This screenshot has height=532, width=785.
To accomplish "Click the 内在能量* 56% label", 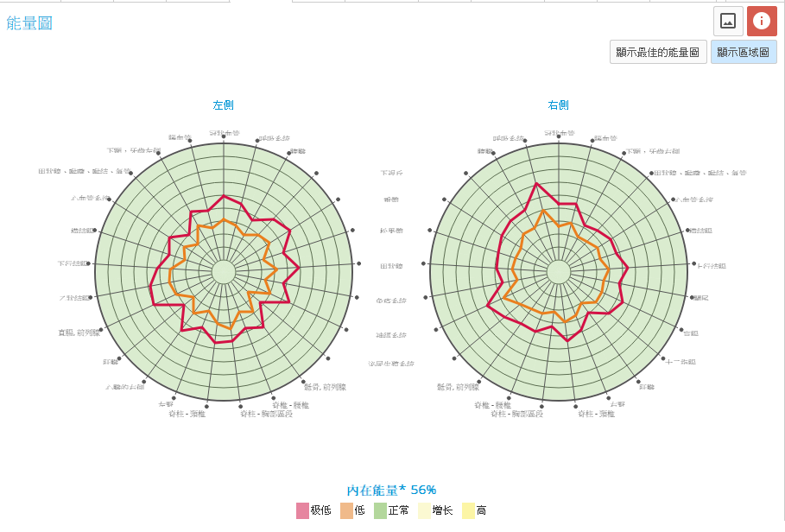I will pyautogui.click(x=391, y=490).
